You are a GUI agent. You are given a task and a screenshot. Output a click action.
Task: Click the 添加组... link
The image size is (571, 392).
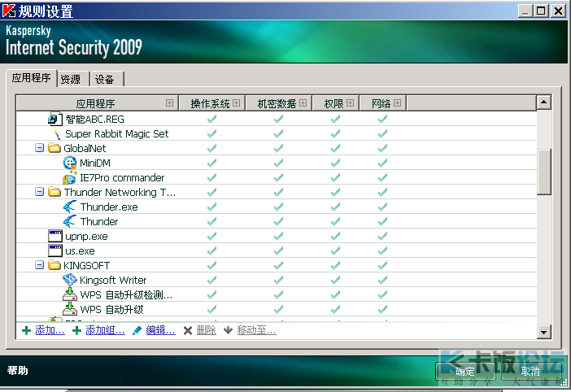[x=105, y=330]
